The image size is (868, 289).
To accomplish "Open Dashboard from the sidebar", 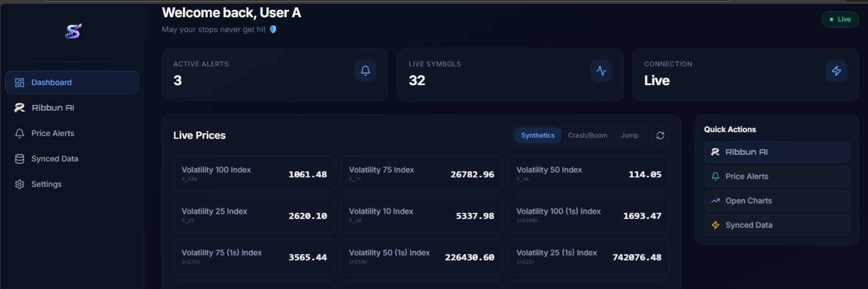I will 72,82.
